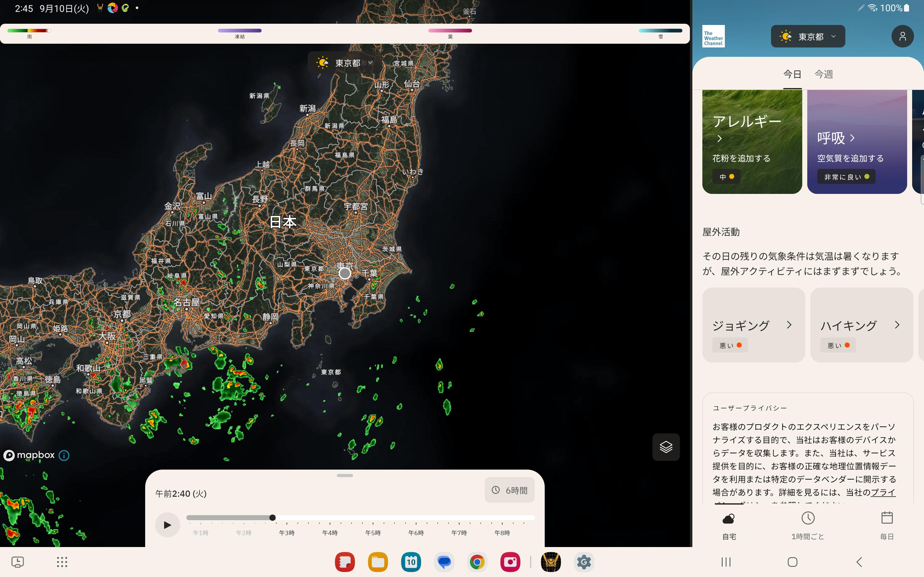Expand the 東京都 dropdown in Weather Channel panel
924x577 pixels.
(x=808, y=37)
